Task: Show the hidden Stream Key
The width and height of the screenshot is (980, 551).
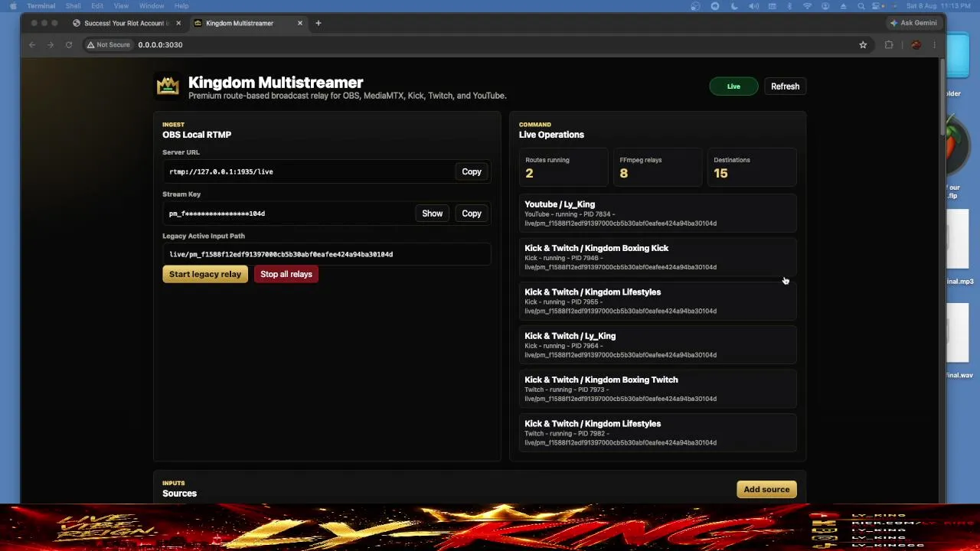Action: (433, 214)
